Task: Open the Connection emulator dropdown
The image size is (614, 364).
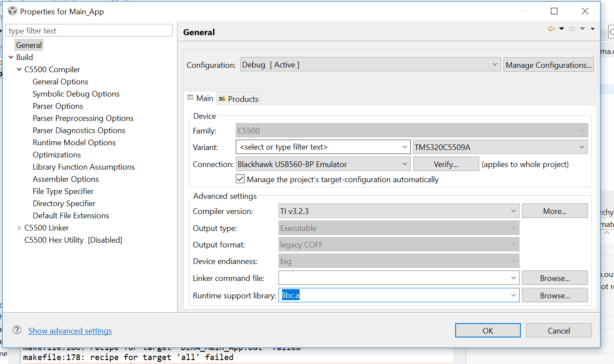Action: click(x=323, y=164)
